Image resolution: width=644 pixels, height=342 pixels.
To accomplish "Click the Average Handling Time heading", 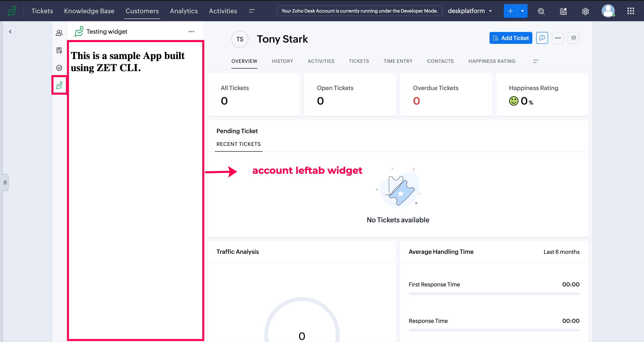I will coord(441,251).
